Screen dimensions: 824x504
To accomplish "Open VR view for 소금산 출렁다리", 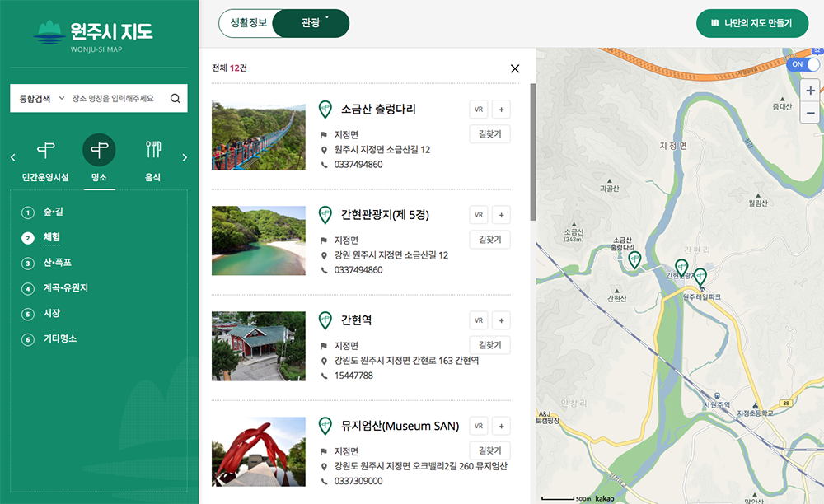I will point(479,110).
